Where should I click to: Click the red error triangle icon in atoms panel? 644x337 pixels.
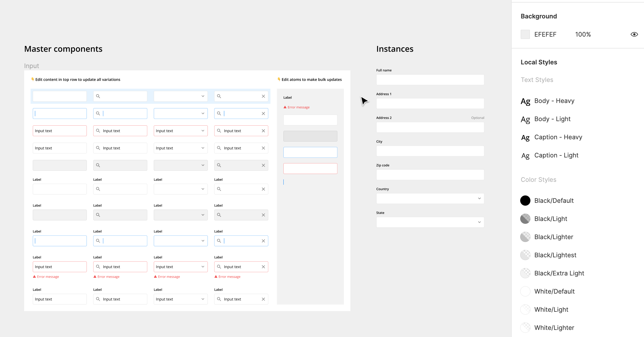pos(285,107)
